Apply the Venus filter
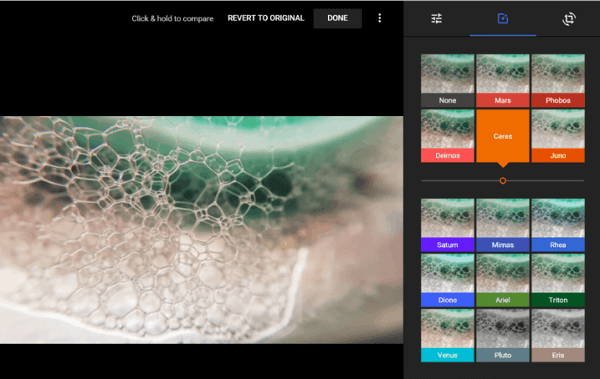 [447, 335]
